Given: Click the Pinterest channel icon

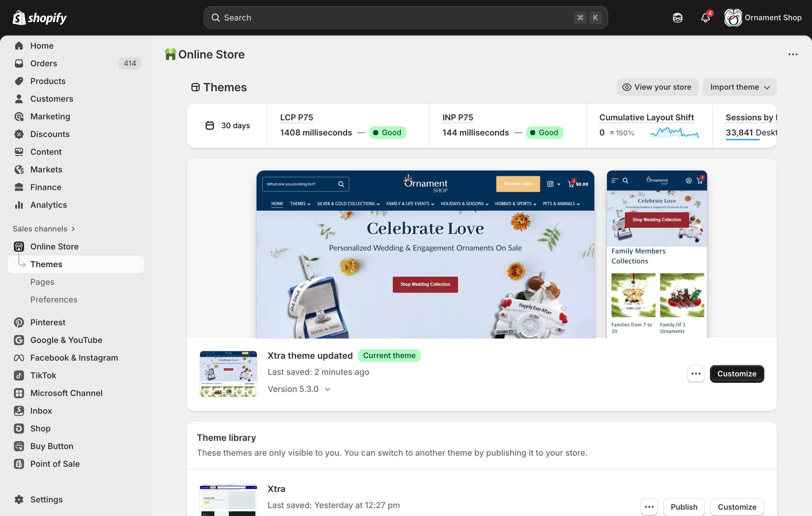Looking at the screenshot, I should coord(19,322).
